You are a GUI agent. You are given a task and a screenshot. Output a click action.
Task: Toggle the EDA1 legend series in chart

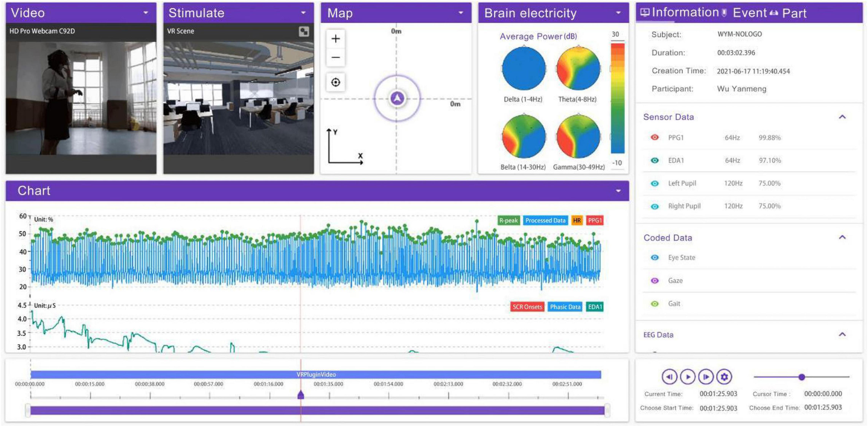pyautogui.click(x=595, y=307)
